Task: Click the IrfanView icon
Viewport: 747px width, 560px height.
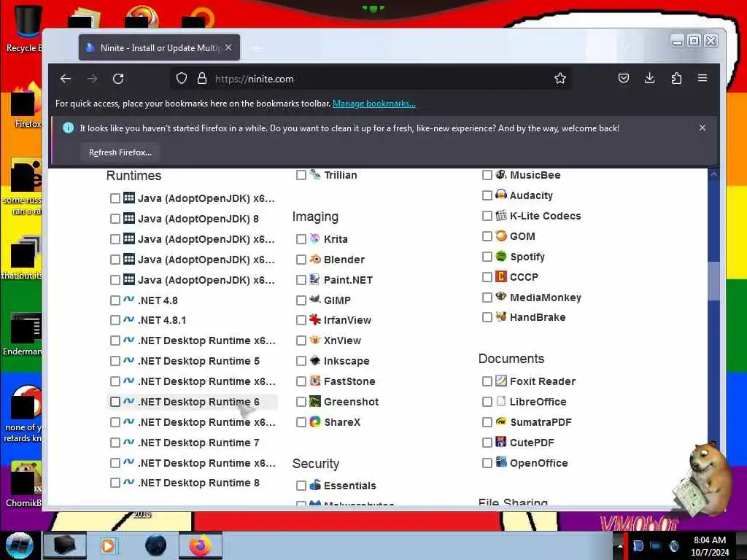Action: click(x=315, y=319)
